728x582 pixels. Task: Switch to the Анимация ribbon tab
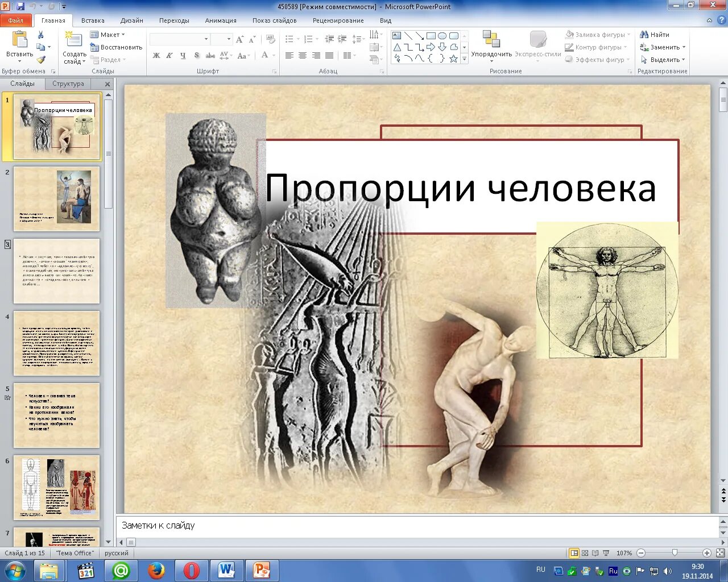[x=221, y=20]
